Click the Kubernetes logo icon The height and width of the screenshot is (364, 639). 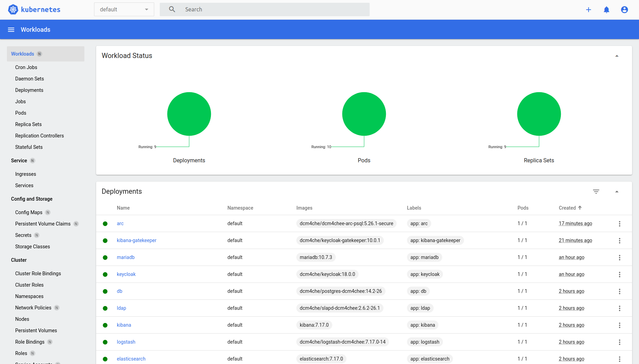(13, 9)
